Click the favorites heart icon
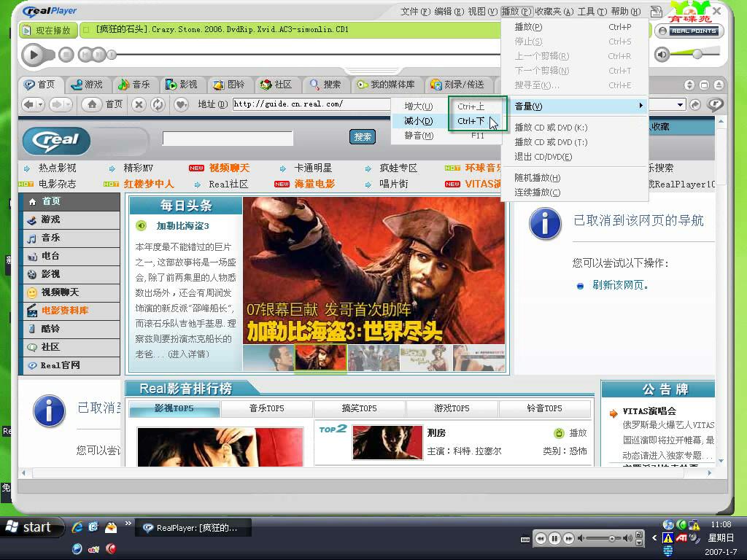747x560 pixels. coord(181,104)
